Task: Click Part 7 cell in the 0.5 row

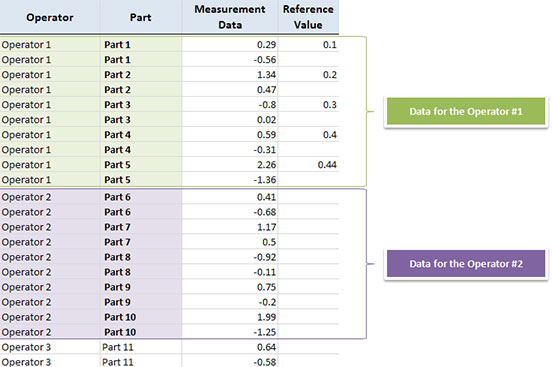Action: 141,242
